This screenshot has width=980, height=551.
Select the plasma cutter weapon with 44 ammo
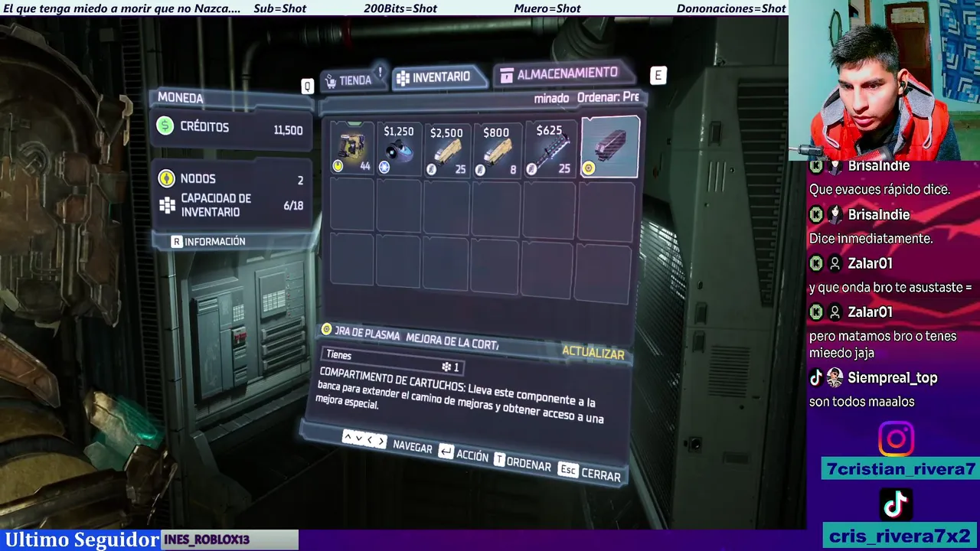click(352, 148)
